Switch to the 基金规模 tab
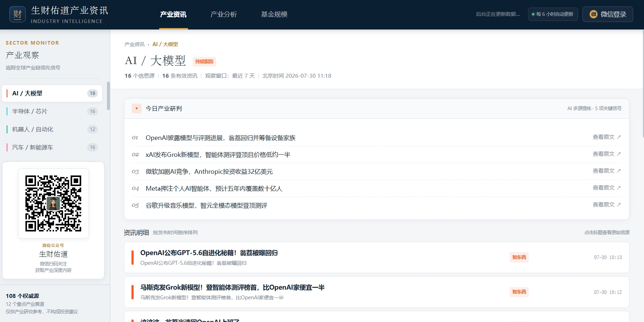This screenshot has height=322, width=644. click(274, 14)
